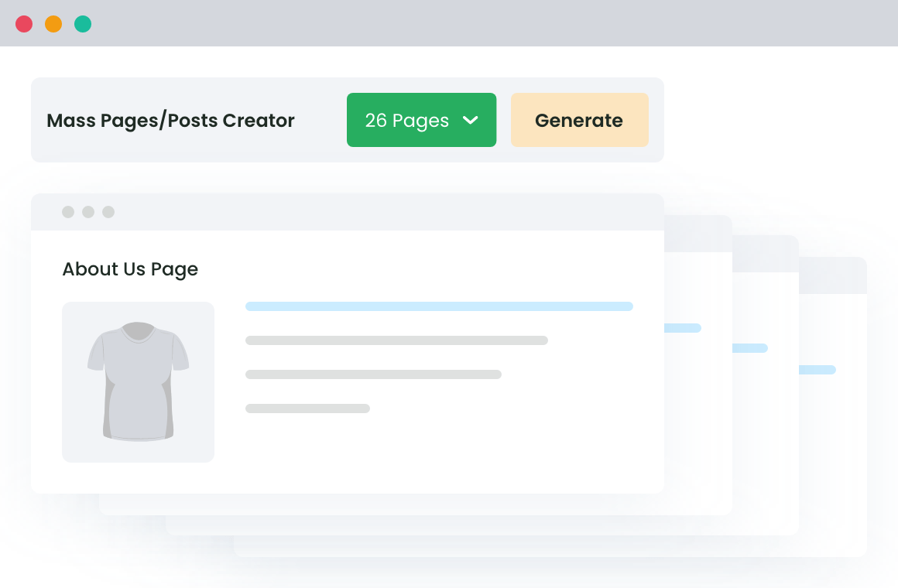Click the blue line on the rearmost page
Image resolution: width=898 pixels, height=588 pixels.
tap(817, 370)
